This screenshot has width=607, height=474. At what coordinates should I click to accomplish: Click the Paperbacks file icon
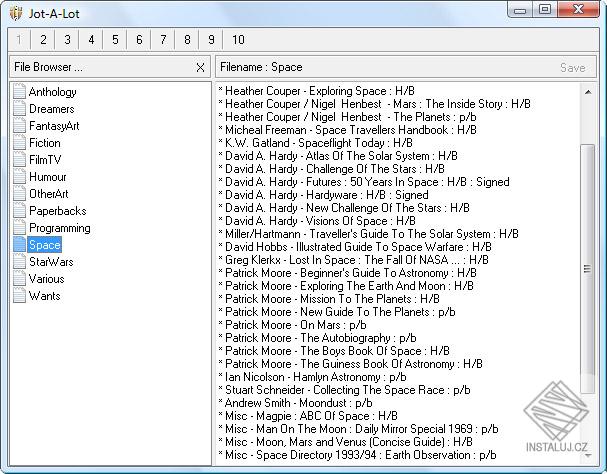(x=19, y=211)
